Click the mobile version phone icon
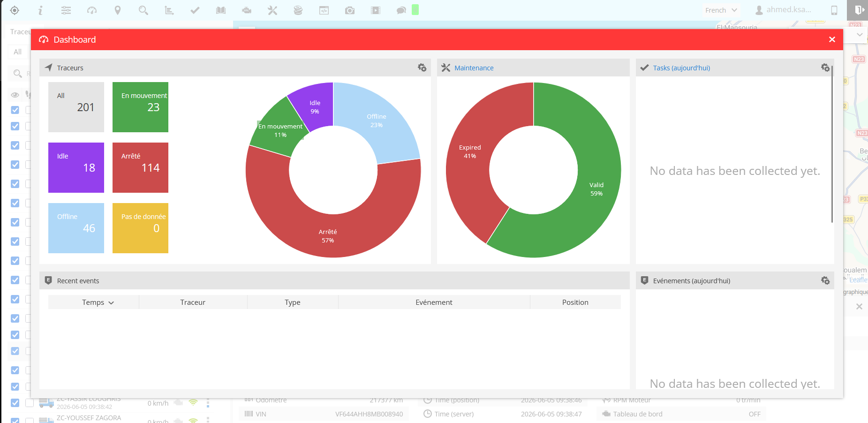 click(834, 10)
